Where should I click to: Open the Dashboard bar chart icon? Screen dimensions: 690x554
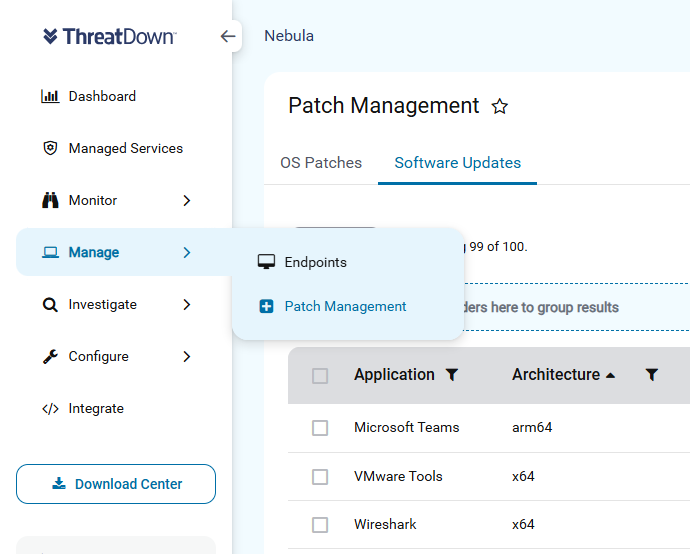click(50, 96)
